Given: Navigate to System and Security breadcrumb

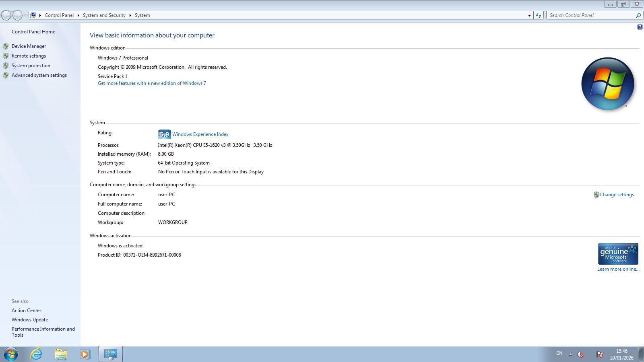Looking at the screenshot, I should pos(104,15).
